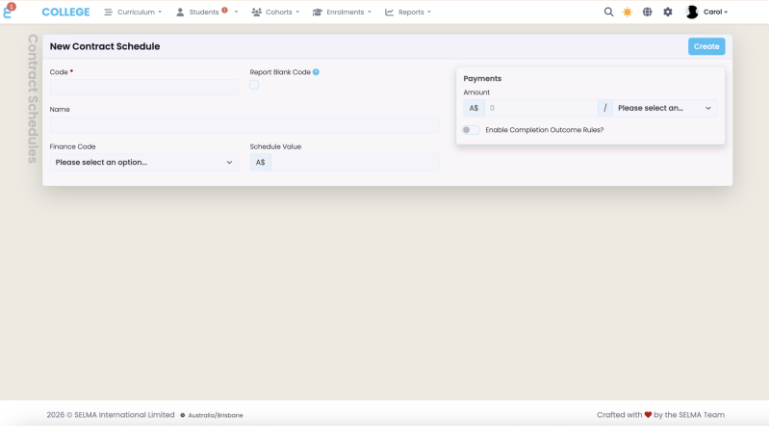Click the Students notification badge
Image resolution: width=769 pixels, height=426 pixels.
tap(224, 10)
